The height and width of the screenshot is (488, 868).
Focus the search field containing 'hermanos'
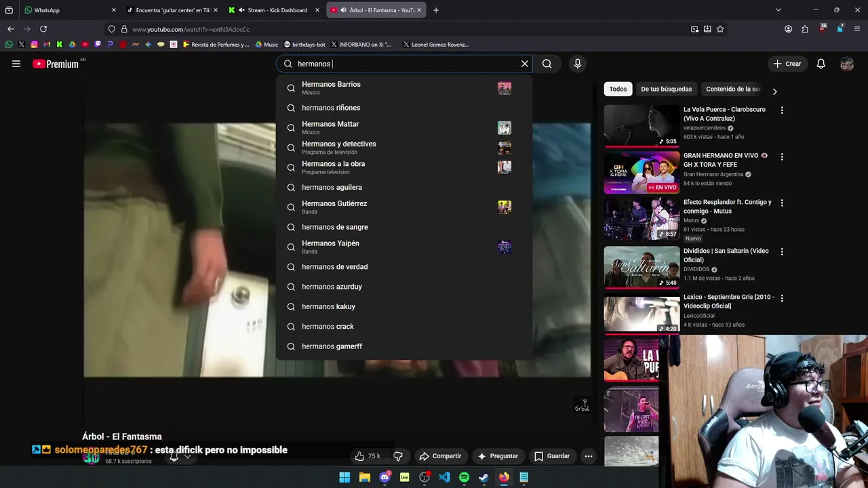coord(406,64)
